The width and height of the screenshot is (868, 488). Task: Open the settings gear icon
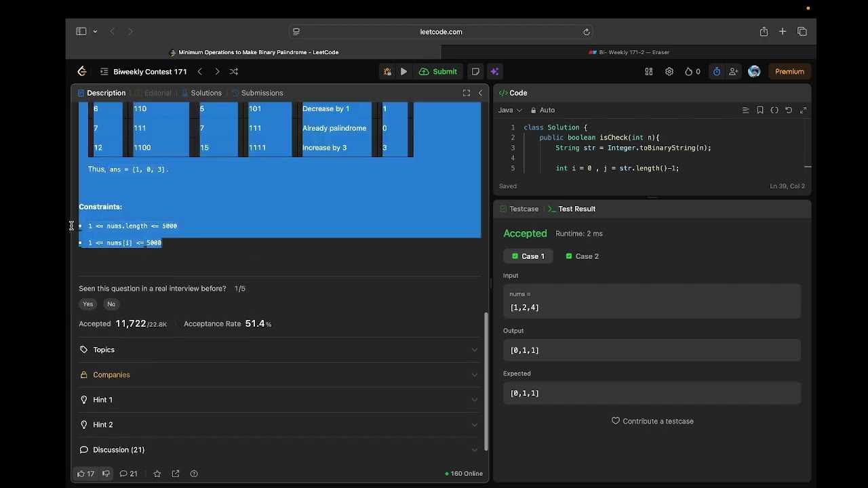(x=669, y=71)
